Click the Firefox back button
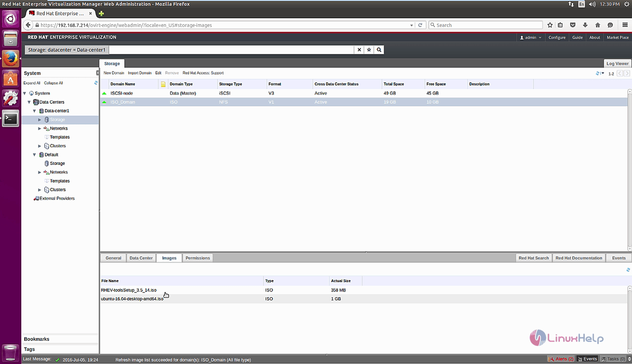This screenshot has height=364, width=632. pos(28,25)
